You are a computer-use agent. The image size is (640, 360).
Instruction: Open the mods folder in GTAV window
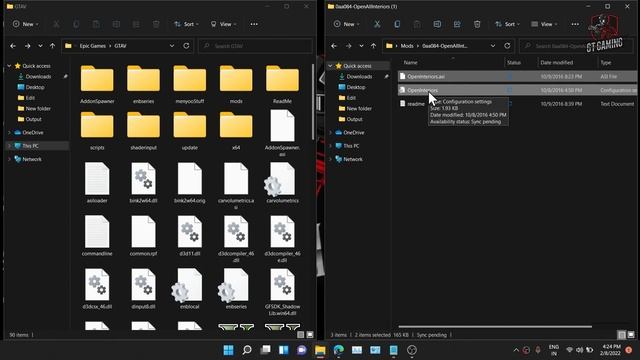(236, 85)
